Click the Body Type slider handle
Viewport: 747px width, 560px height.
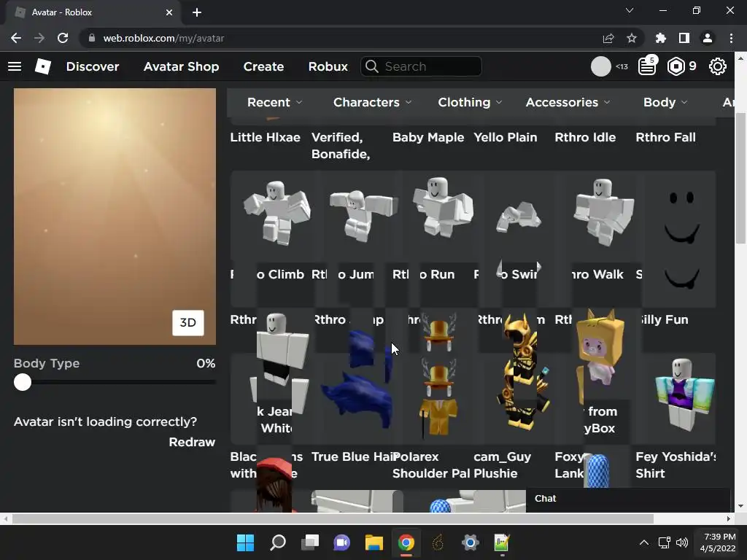click(x=23, y=382)
